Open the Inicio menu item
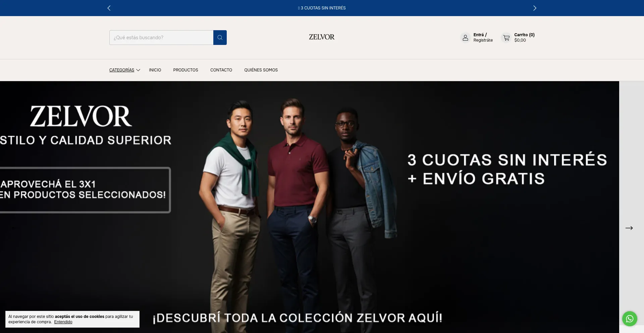This screenshot has width=644, height=333. tap(155, 70)
